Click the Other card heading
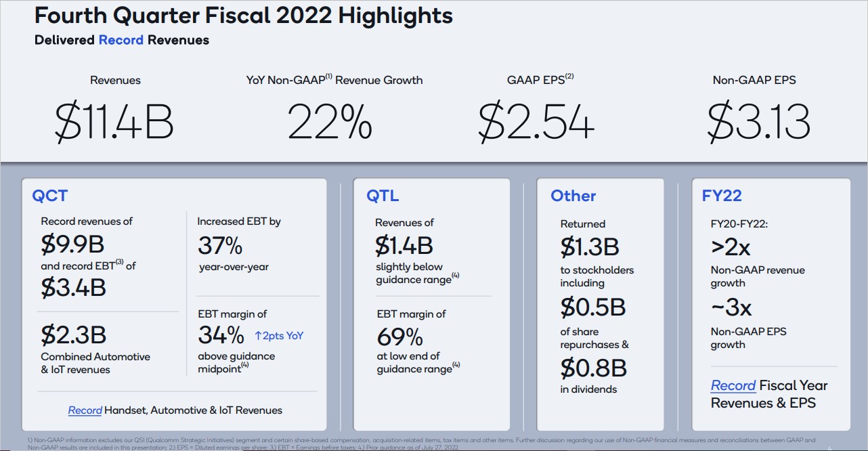The image size is (868, 451). click(x=573, y=196)
